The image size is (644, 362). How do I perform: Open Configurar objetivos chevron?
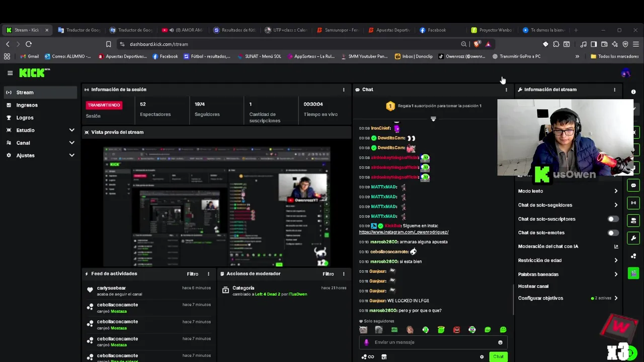click(616, 298)
